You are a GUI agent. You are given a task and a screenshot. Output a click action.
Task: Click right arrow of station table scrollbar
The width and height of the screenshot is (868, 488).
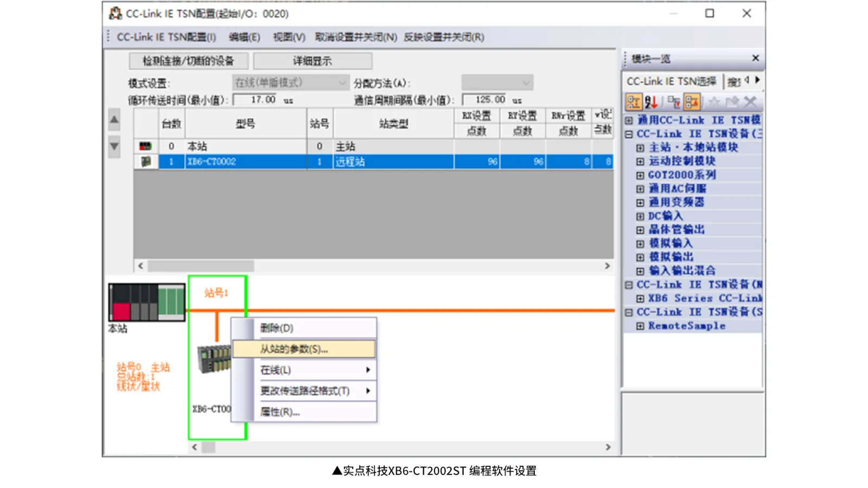tap(607, 266)
